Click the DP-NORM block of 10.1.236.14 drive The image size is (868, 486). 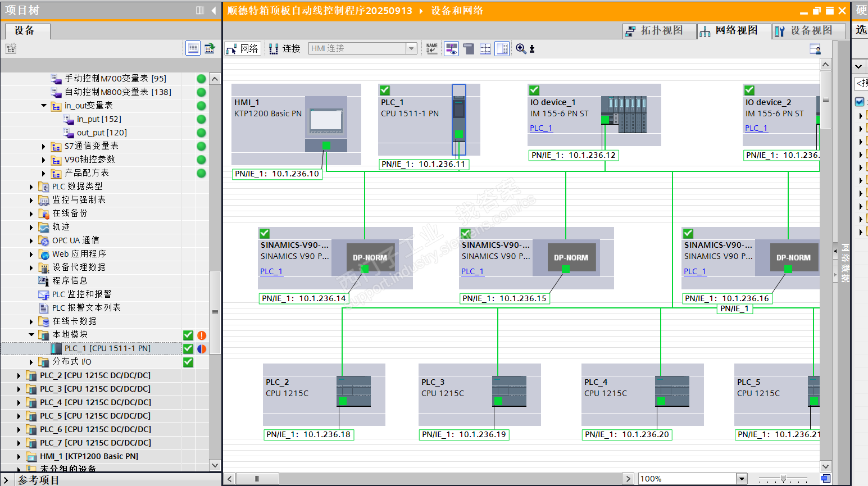371,258
